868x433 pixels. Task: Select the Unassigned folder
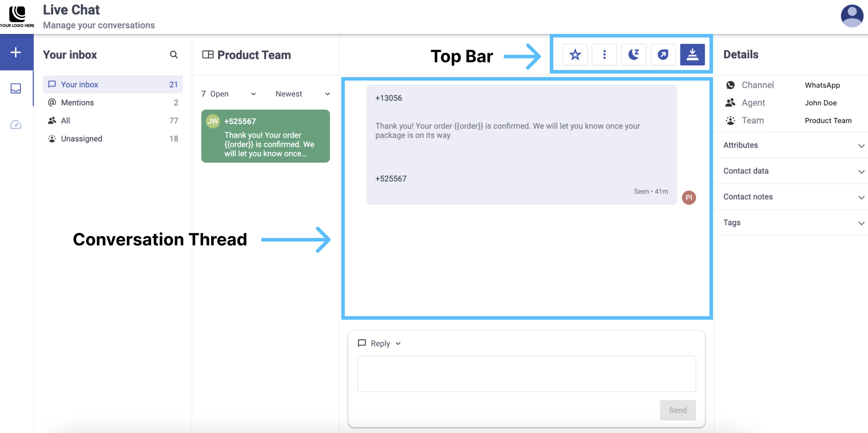tap(113, 139)
